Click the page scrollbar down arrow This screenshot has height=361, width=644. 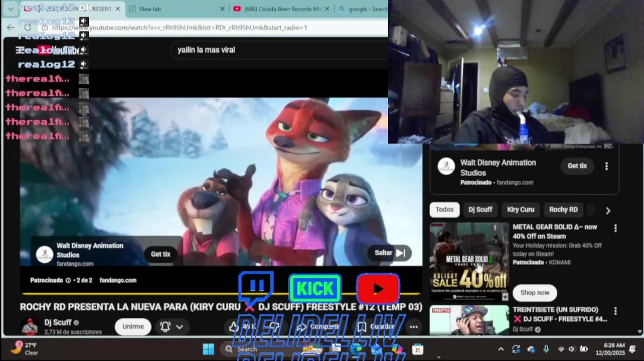point(639,331)
